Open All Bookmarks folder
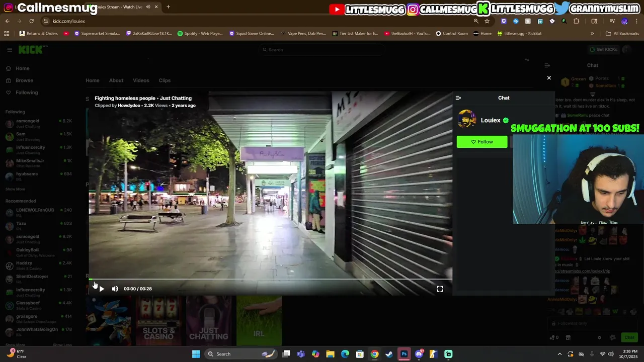 click(x=622, y=34)
